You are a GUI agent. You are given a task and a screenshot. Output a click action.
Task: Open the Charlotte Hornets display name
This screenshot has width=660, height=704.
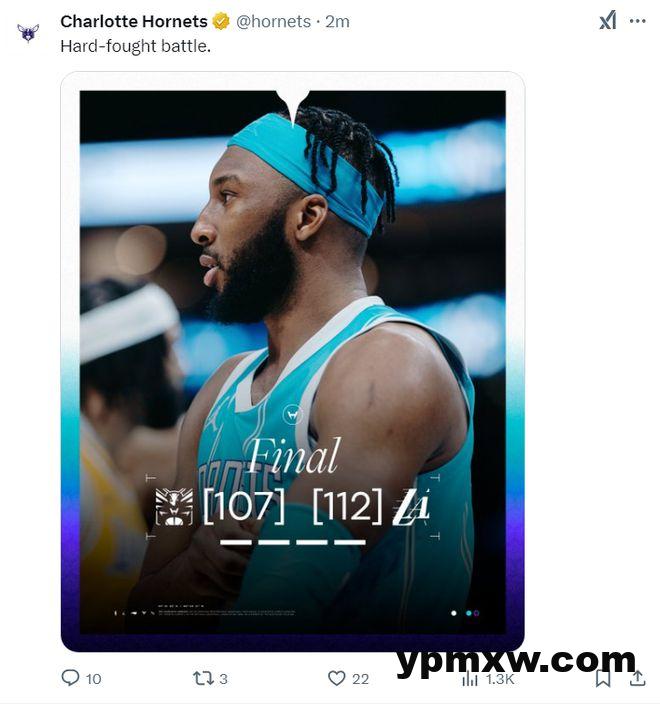(134, 21)
